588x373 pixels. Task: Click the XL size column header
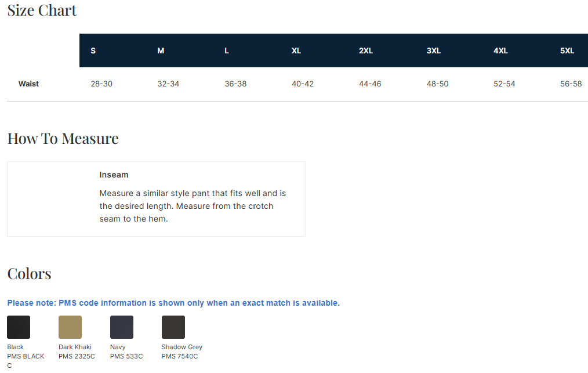pyautogui.click(x=296, y=50)
